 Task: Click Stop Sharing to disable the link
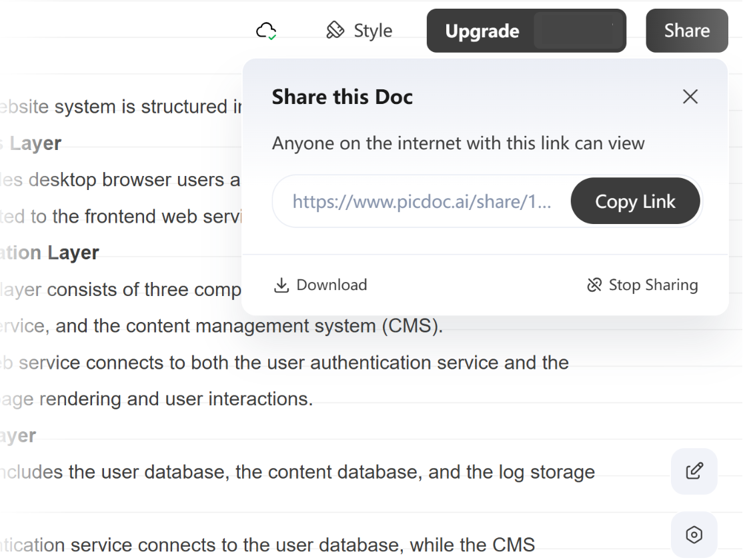click(642, 285)
